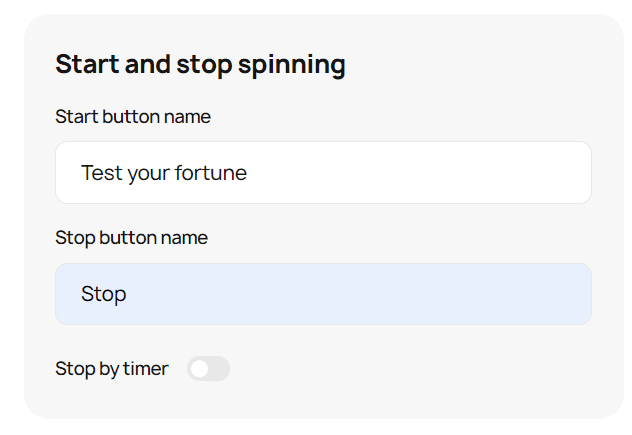Screen dimensions: 632x435
Task: Click the gray track of Stop by timer toggle
Action: (x=219, y=368)
